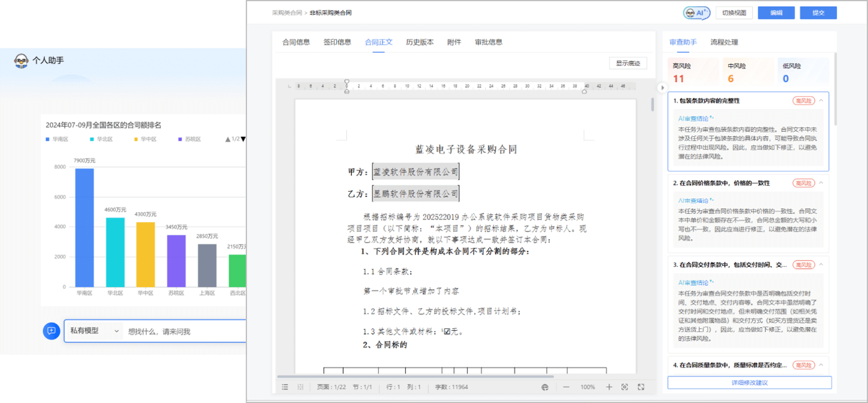Collapse the 包装条款内容的完整性 risk item
The height and width of the screenshot is (403, 868).
click(821, 100)
